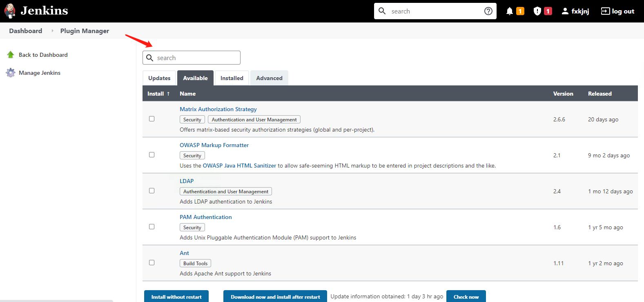This screenshot has width=644, height=302.
Task: Click the notification bell icon
Action: pyautogui.click(x=509, y=11)
